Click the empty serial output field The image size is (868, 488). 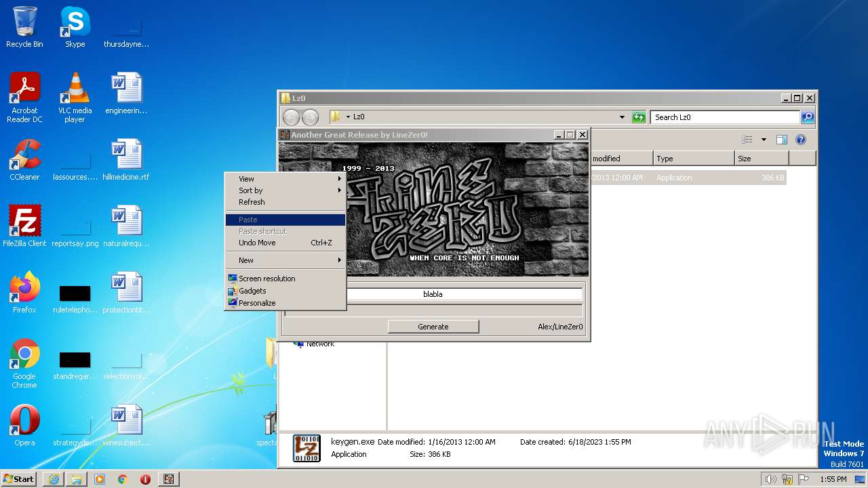(x=433, y=310)
